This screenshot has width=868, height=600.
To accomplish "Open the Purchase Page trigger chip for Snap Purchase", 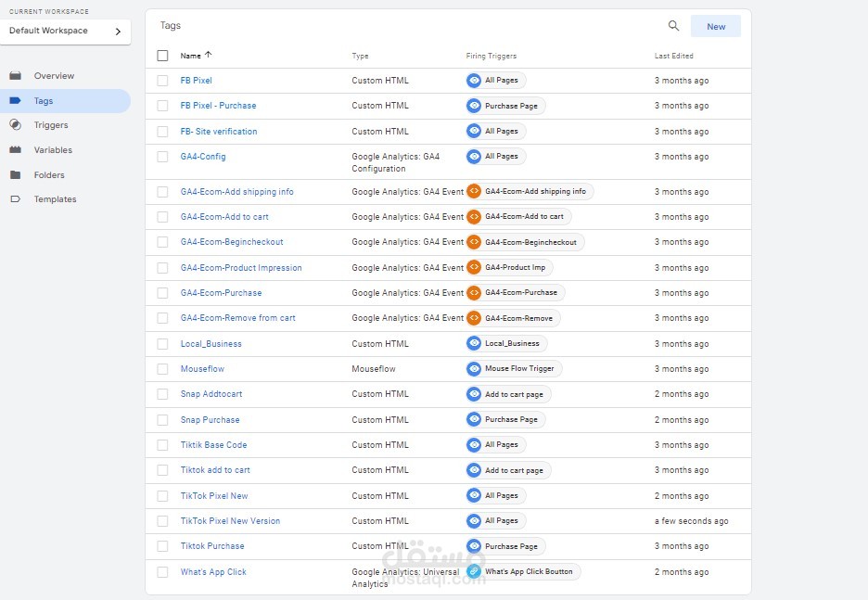I will pos(505,419).
